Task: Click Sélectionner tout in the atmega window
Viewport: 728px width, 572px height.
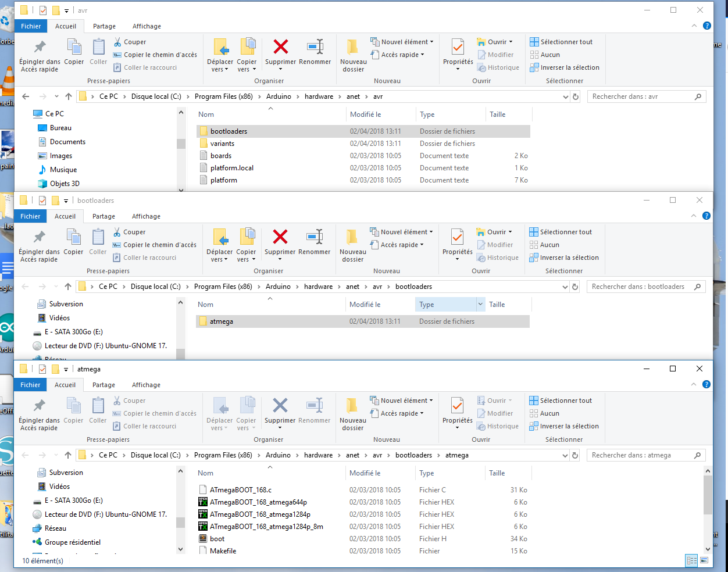Action: [561, 401]
